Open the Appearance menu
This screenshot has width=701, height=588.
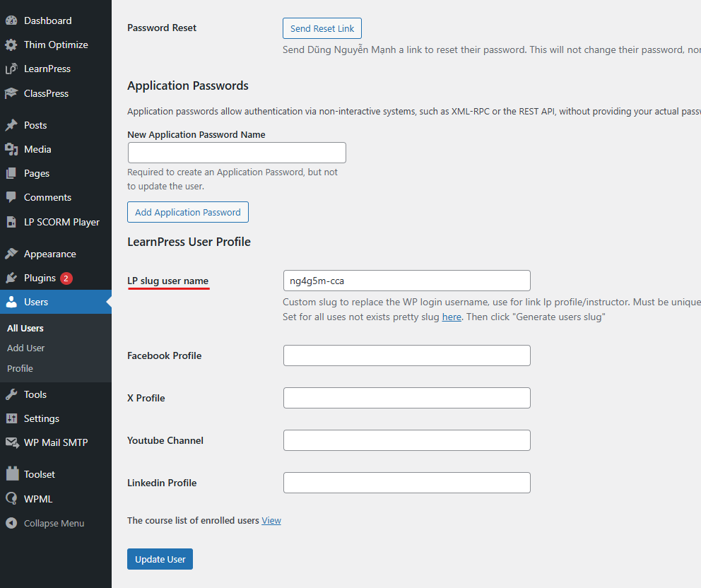click(x=49, y=254)
